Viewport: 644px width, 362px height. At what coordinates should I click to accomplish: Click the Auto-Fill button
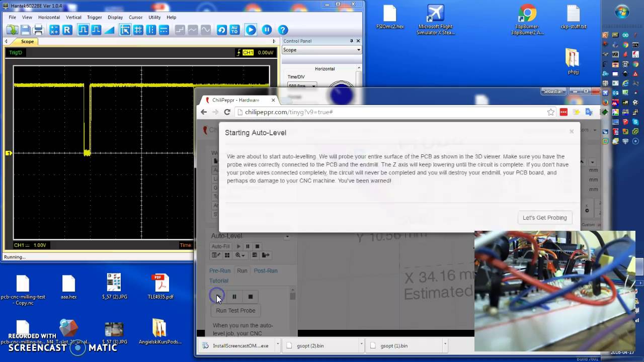click(x=220, y=246)
